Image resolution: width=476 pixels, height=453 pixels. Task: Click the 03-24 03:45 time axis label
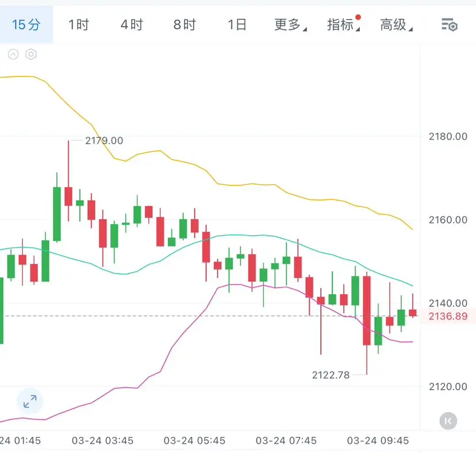tap(102, 441)
